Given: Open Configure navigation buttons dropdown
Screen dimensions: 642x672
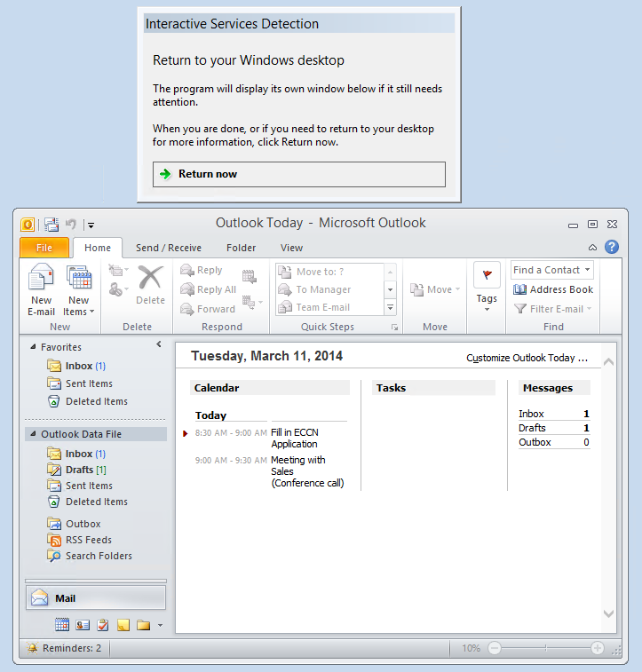Looking at the screenshot, I should [x=160, y=625].
